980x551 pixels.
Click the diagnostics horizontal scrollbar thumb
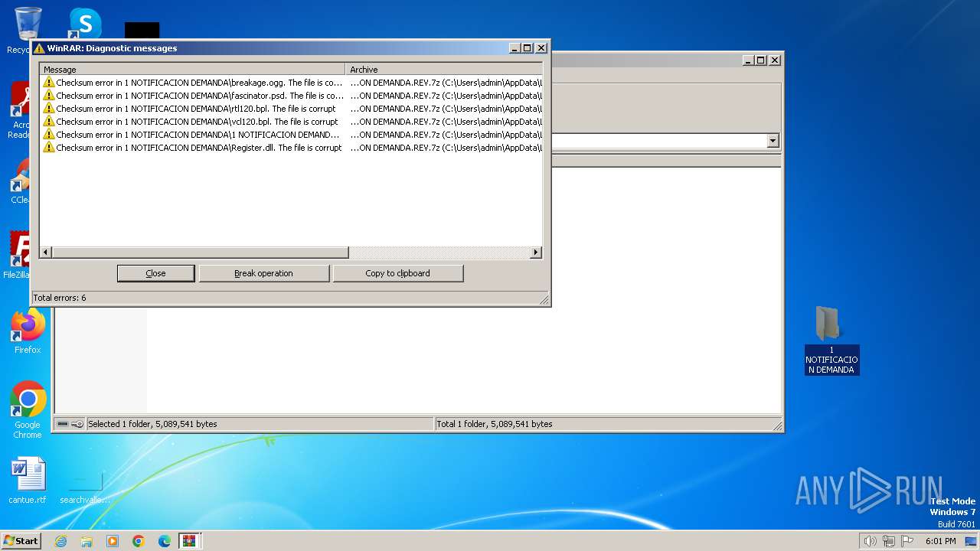(x=201, y=253)
